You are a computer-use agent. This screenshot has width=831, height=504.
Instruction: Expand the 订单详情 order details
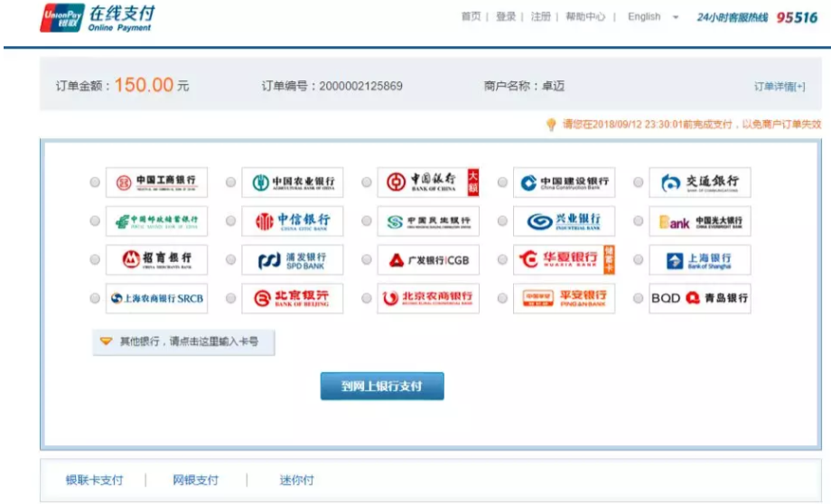(x=780, y=87)
